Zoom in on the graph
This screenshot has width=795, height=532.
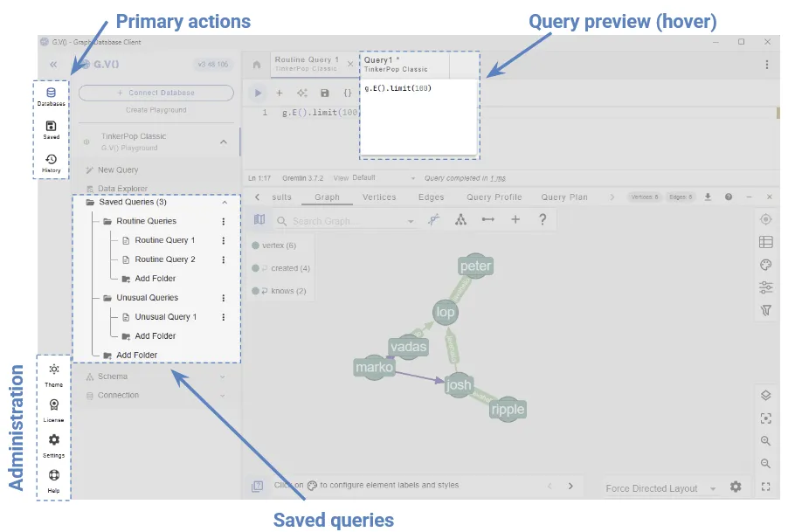click(765, 441)
